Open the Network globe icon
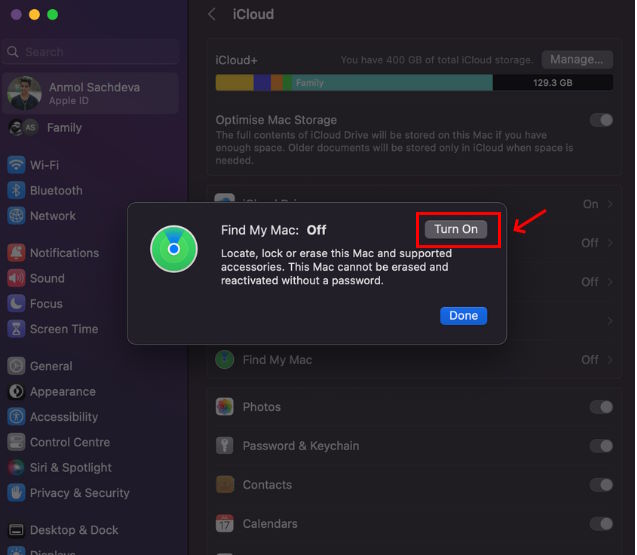The height and width of the screenshot is (555, 637). pyautogui.click(x=16, y=216)
